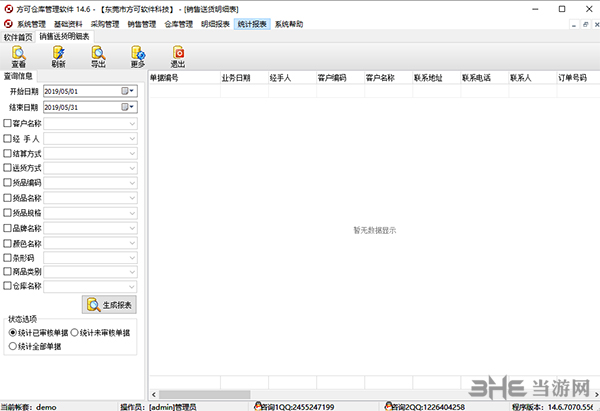The image size is (600, 411).
Task: Tick the 条形码 checkbox
Action: tap(7, 258)
